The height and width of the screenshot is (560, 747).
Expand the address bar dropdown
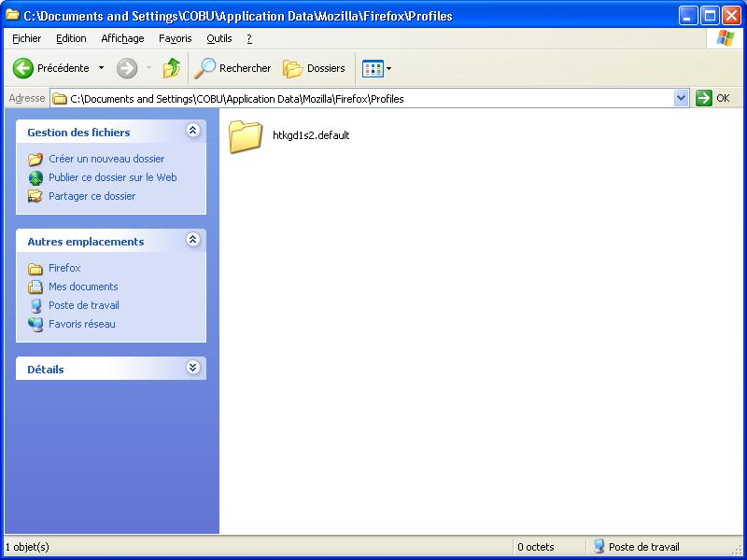click(682, 98)
